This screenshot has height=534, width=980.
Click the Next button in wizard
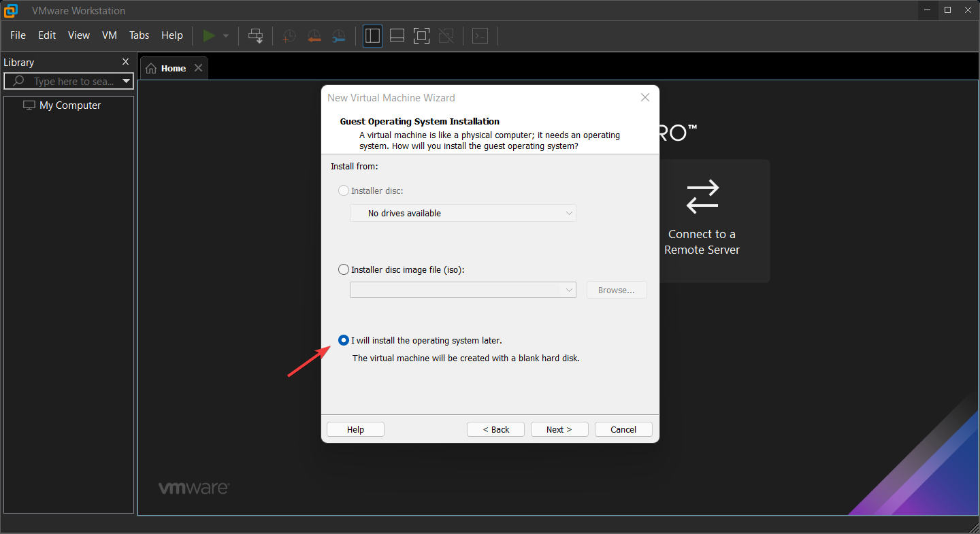click(559, 429)
